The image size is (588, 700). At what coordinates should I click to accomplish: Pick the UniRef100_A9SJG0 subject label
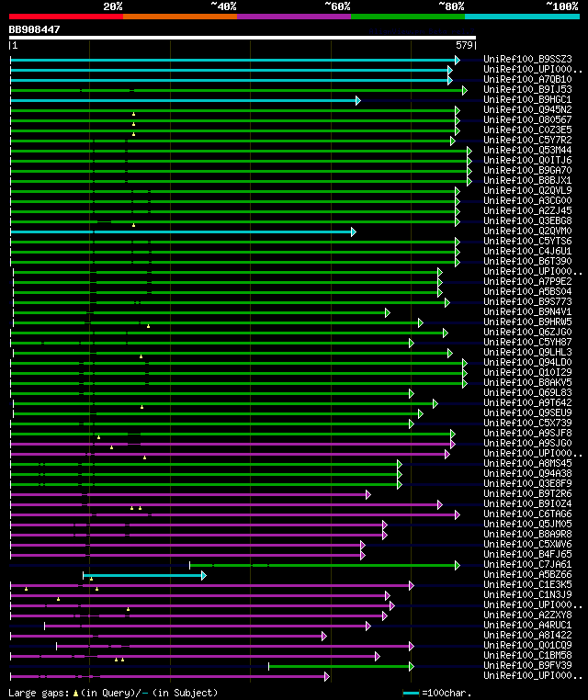point(527,444)
